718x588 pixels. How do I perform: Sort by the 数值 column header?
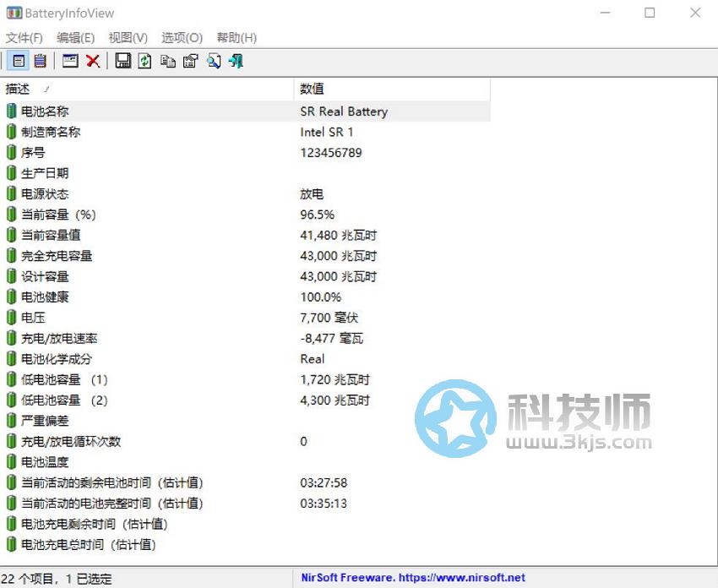[x=393, y=89]
